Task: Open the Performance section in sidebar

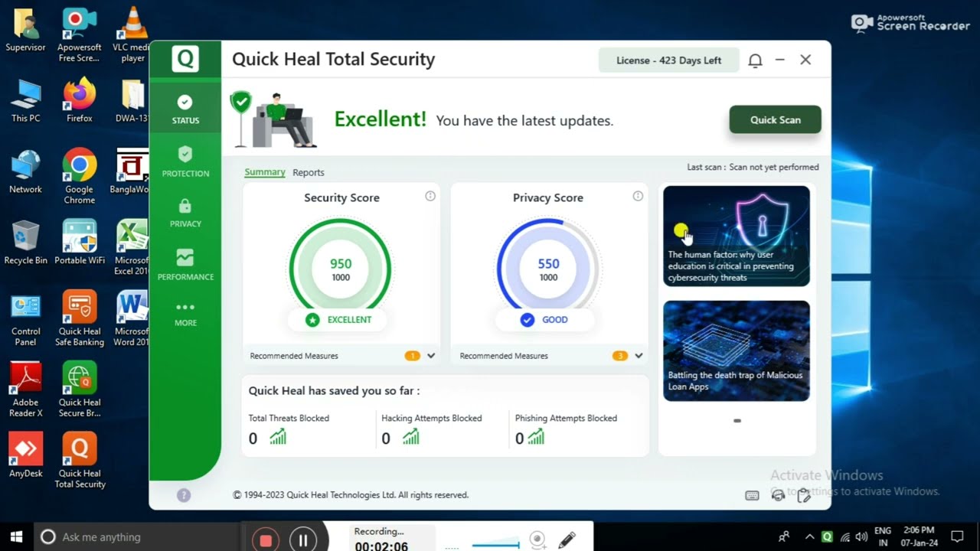Action: [x=185, y=265]
